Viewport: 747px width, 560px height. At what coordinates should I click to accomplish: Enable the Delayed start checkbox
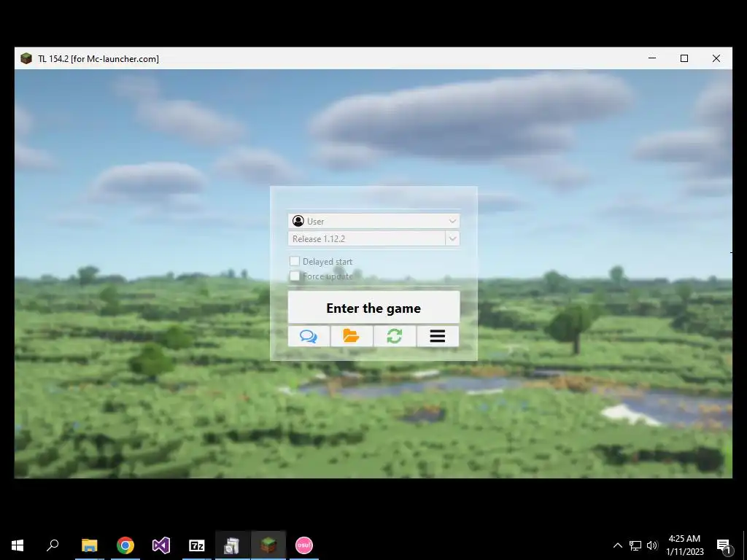(295, 261)
